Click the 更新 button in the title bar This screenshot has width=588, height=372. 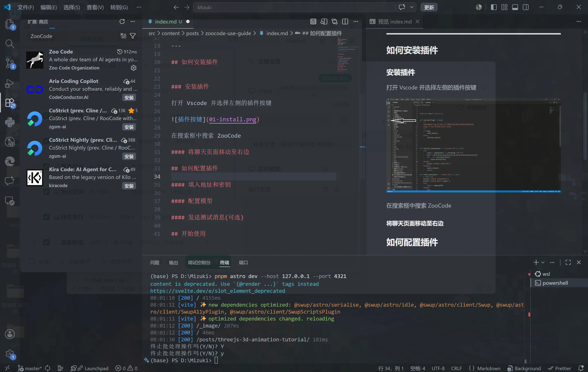point(429,7)
